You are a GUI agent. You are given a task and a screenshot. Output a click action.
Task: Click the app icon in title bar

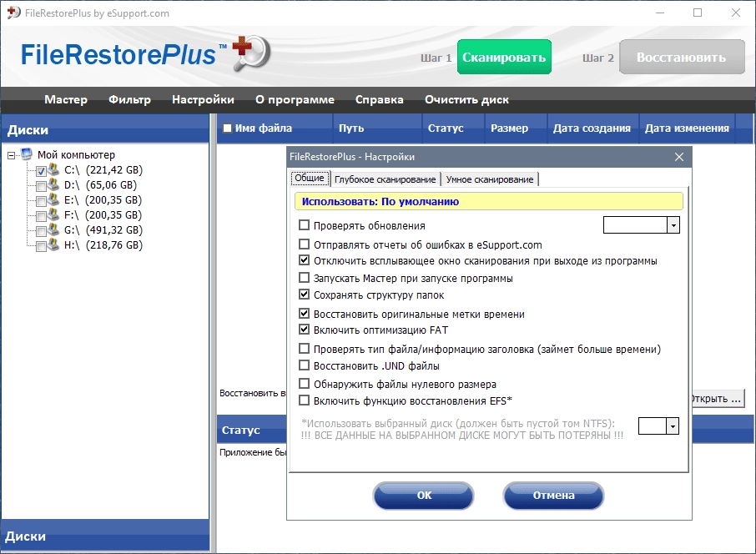click(x=13, y=13)
